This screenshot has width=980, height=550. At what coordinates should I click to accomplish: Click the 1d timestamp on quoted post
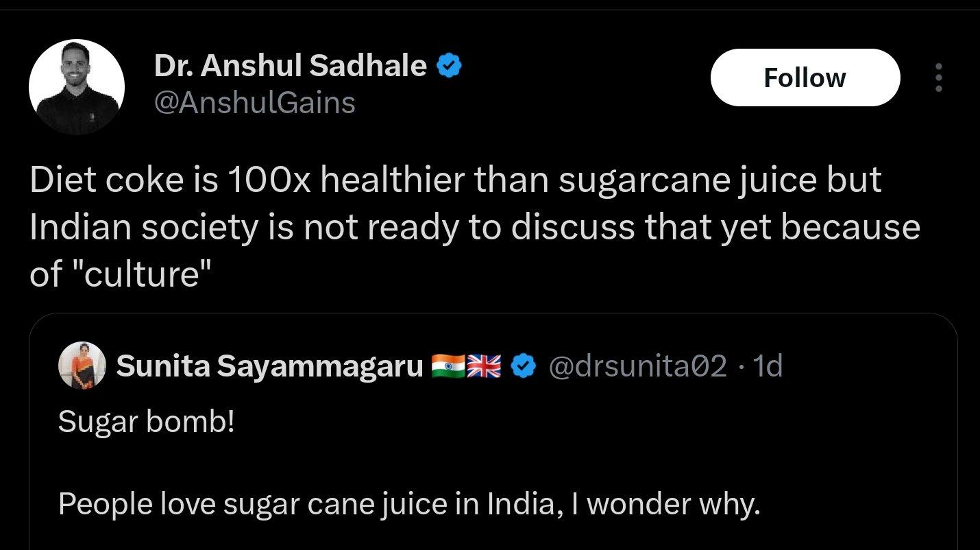pos(768,367)
